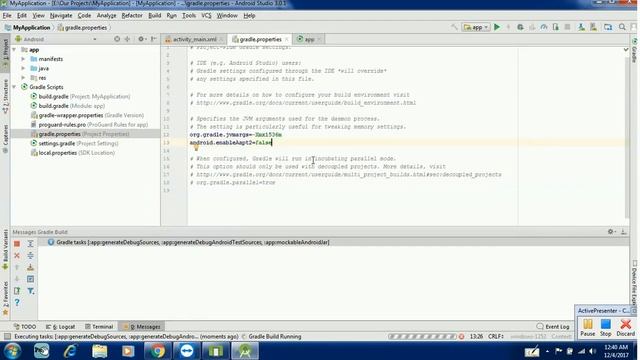Open the TODO tool window

[25, 327]
